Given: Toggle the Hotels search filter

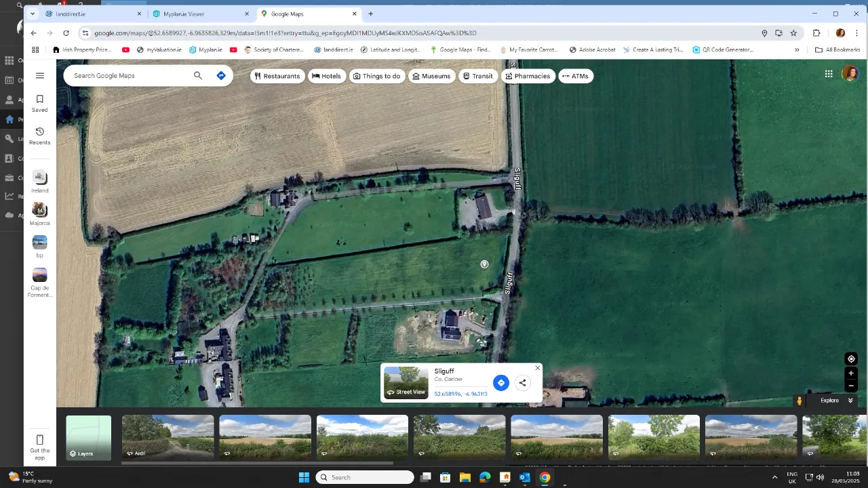Looking at the screenshot, I should (327, 76).
